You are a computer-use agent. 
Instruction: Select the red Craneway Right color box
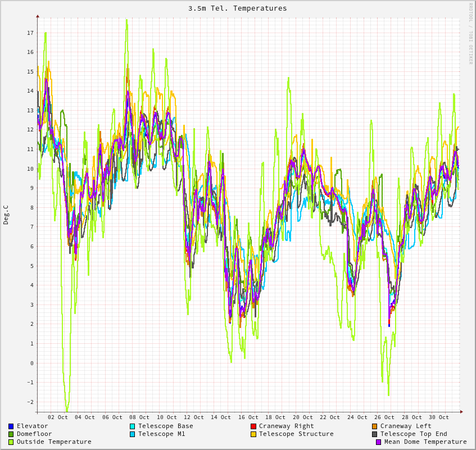click(x=253, y=426)
